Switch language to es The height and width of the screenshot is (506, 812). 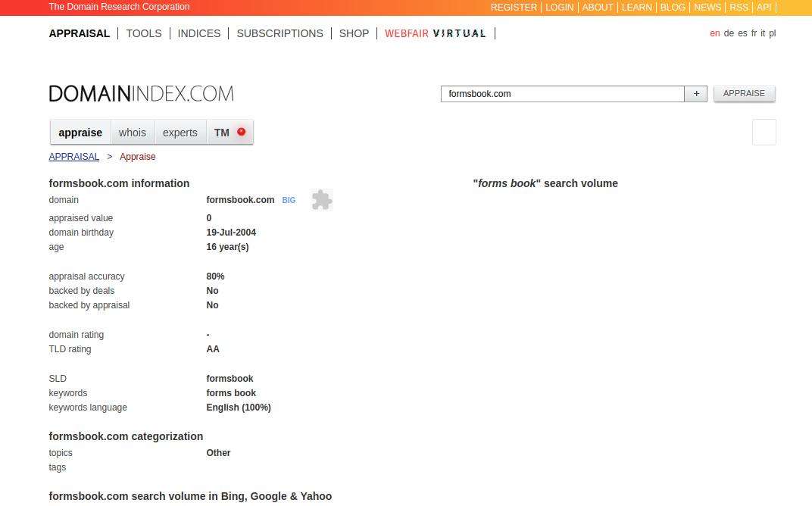point(742,33)
